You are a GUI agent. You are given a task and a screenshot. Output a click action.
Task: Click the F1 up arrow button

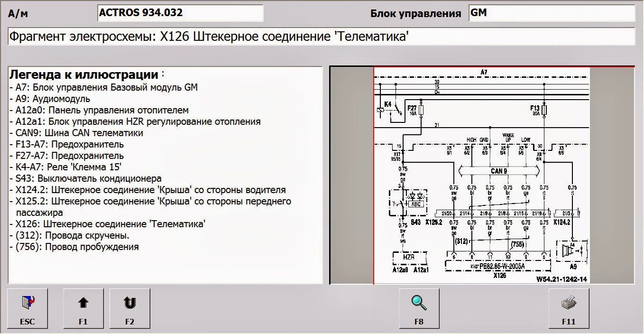83,308
